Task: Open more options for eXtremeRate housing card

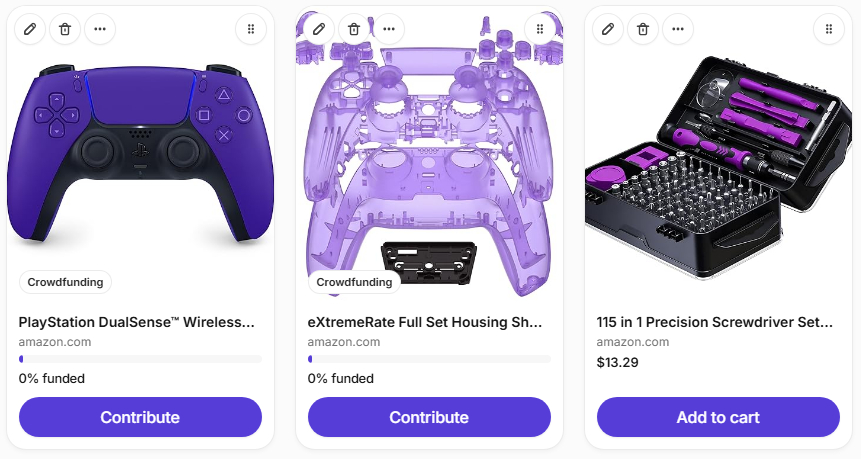Action: (x=389, y=29)
